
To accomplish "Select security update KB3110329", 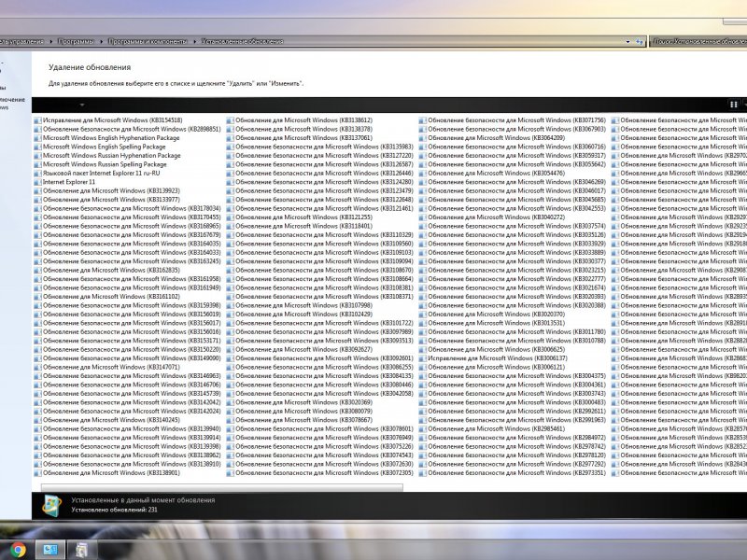I will pos(320,235).
